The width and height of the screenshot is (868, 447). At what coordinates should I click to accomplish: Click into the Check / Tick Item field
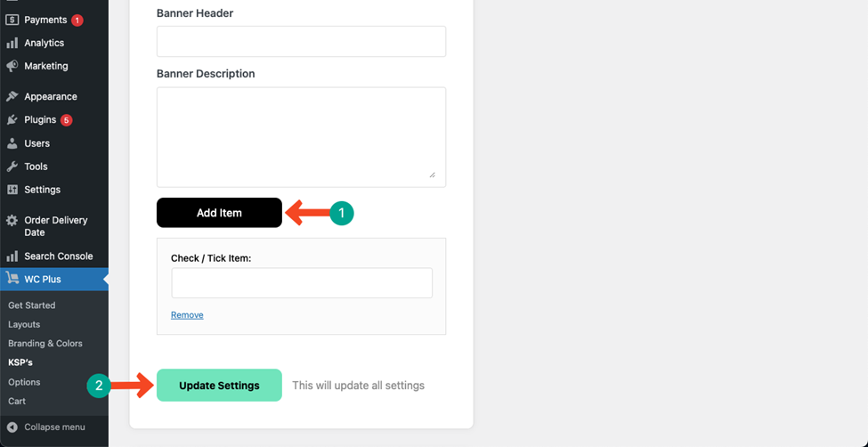(302, 283)
